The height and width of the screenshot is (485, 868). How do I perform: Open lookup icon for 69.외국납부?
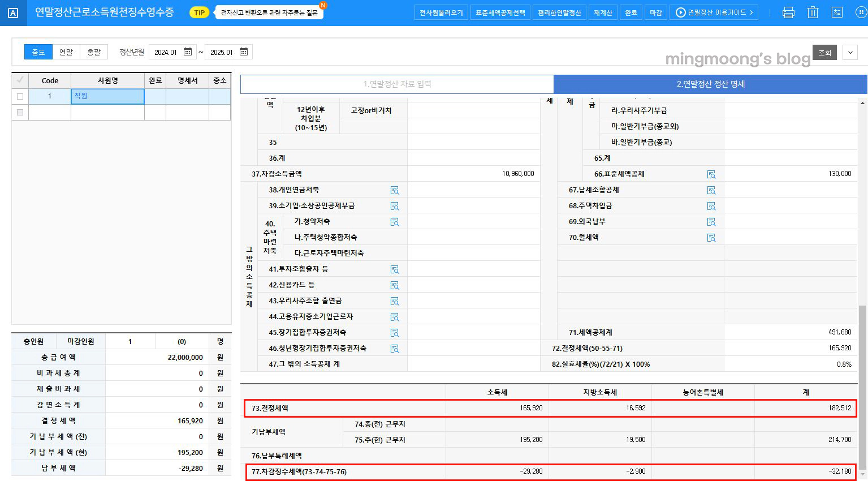[x=711, y=222]
